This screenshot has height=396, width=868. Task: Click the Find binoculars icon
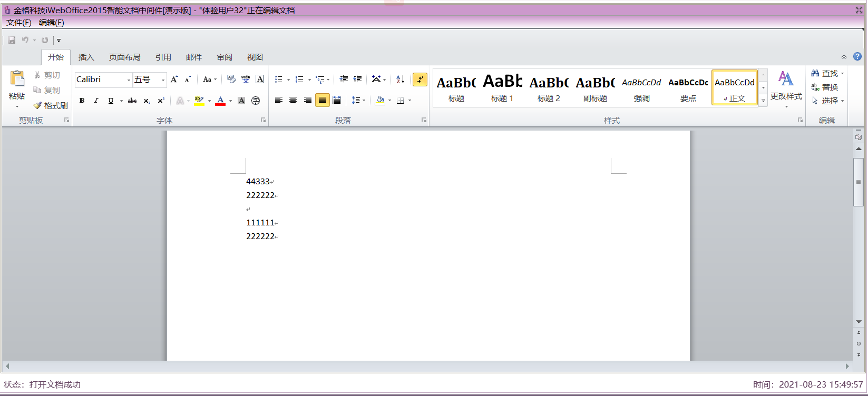tap(815, 73)
